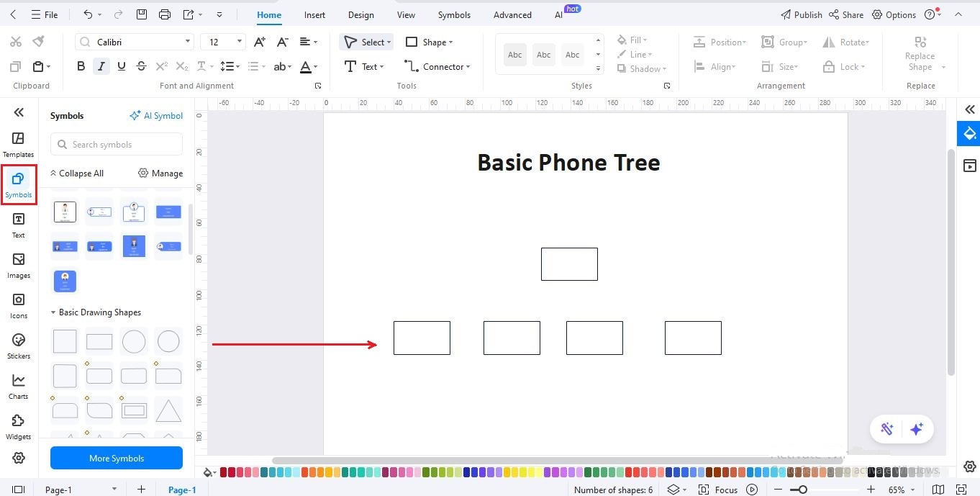Open the Images panel

point(18,266)
